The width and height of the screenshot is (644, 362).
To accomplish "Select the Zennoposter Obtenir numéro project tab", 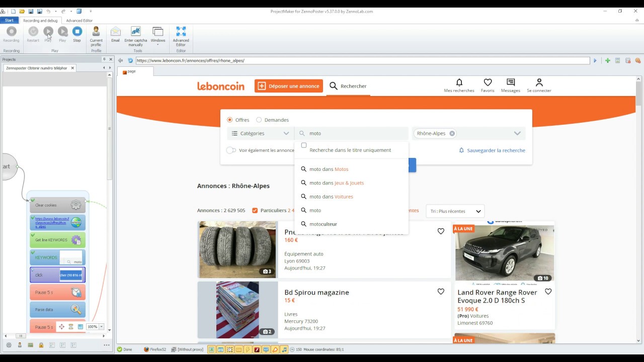I will [36, 68].
